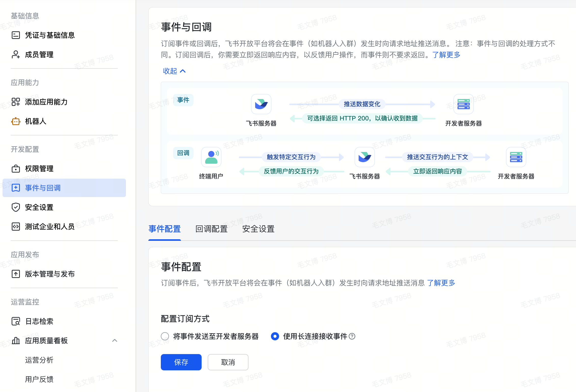Click the 凭证与基础信息 card icon
The height and width of the screenshot is (392, 576).
pos(16,35)
